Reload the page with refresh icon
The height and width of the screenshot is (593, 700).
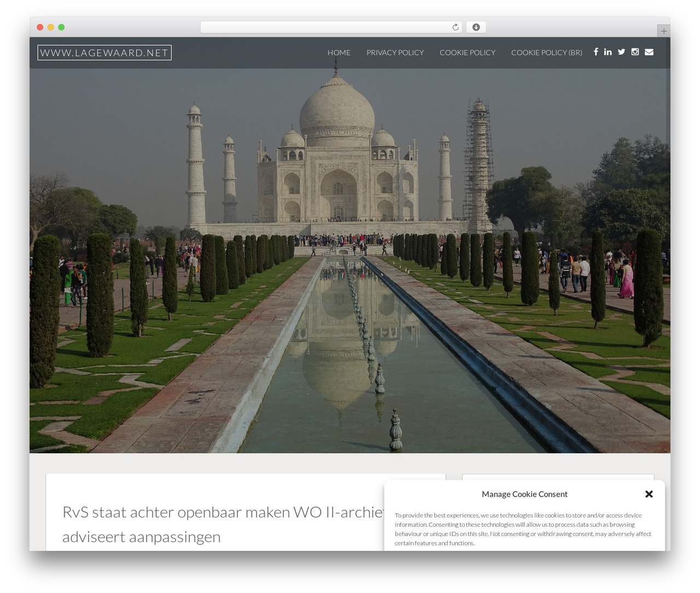pyautogui.click(x=456, y=27)
